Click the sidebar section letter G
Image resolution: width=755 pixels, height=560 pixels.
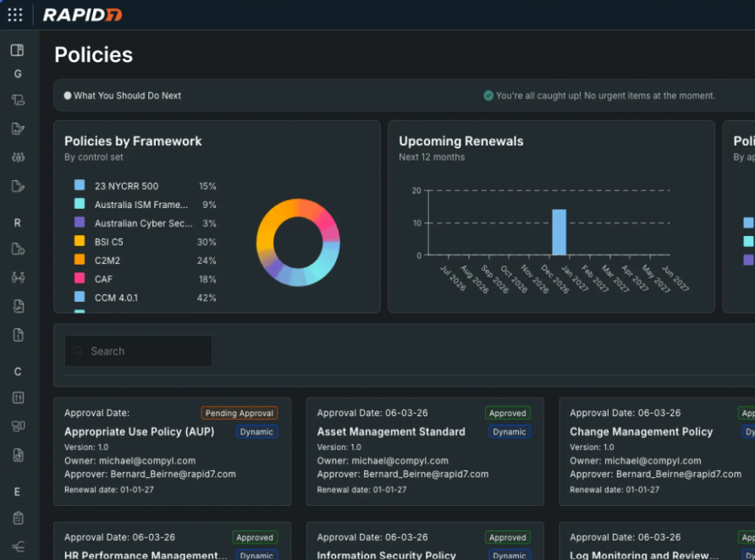click(x=18, y=74)
